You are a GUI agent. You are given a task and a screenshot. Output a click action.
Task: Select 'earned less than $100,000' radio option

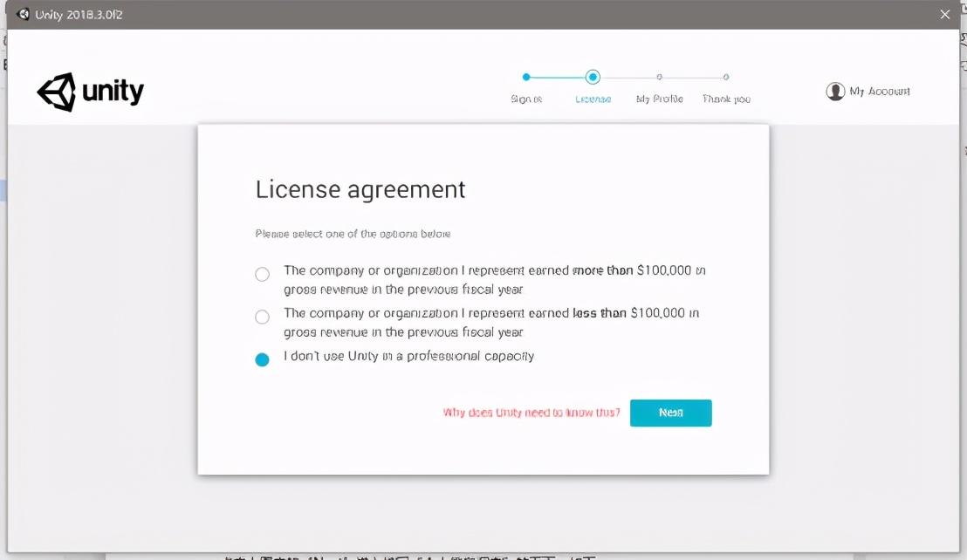click(x=262, y=317)
